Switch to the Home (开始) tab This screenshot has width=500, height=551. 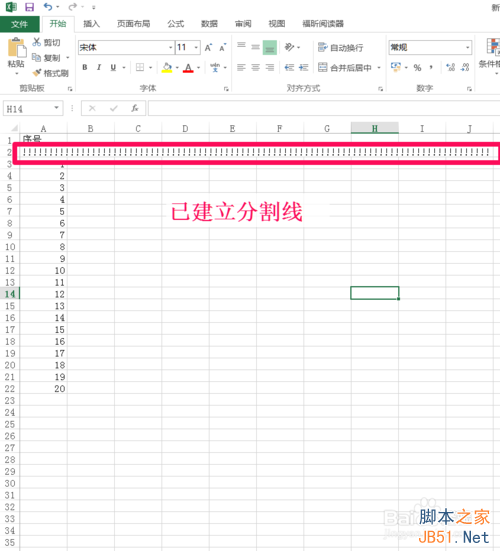tap(58, 24)
